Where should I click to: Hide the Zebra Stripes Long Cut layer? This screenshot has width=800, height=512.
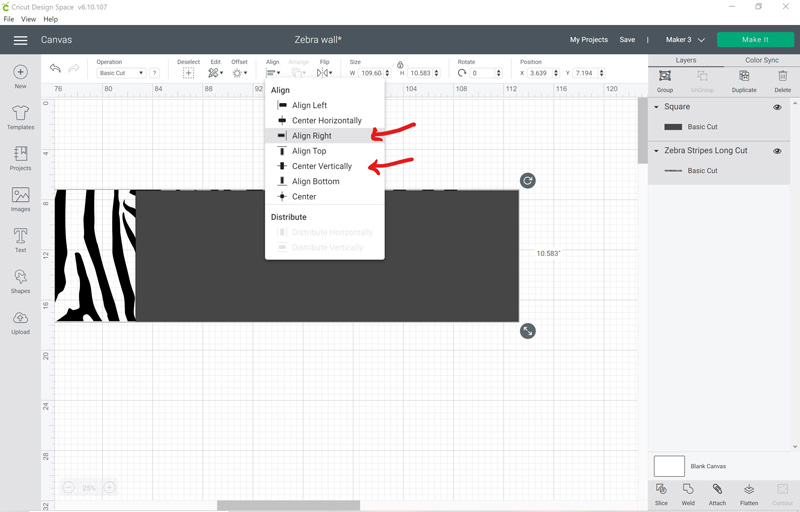tap(777, 151)
